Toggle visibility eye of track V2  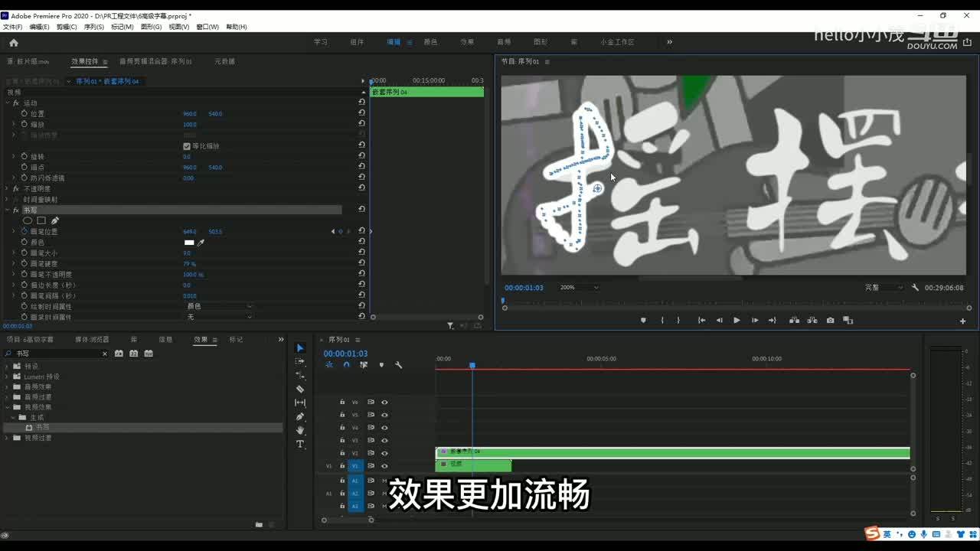point(384,453)
